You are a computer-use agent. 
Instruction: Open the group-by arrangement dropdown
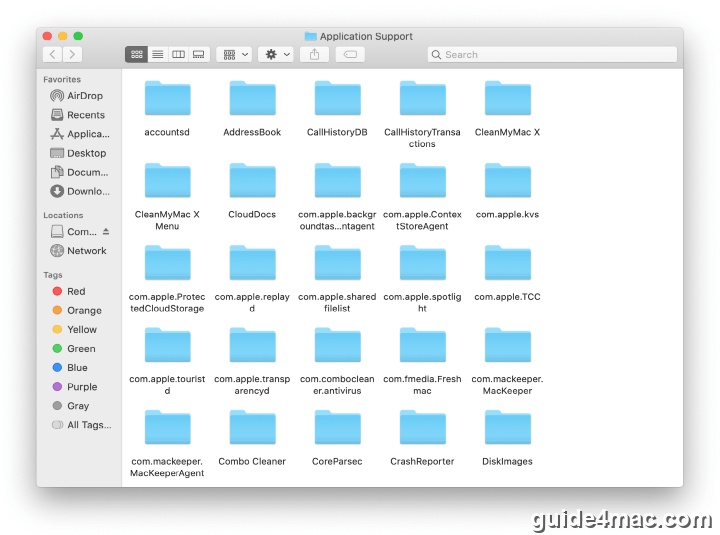tap(234, 54)
